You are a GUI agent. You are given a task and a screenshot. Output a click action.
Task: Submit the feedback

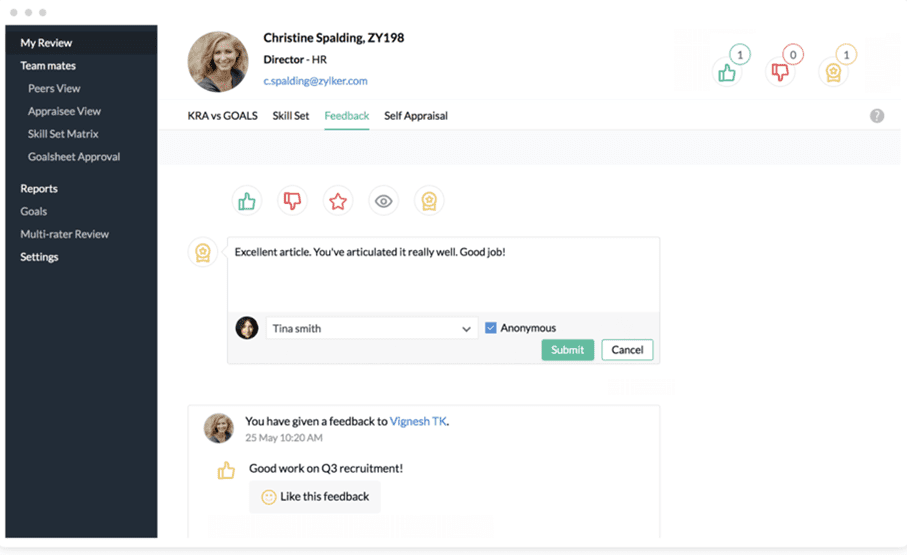567,350
